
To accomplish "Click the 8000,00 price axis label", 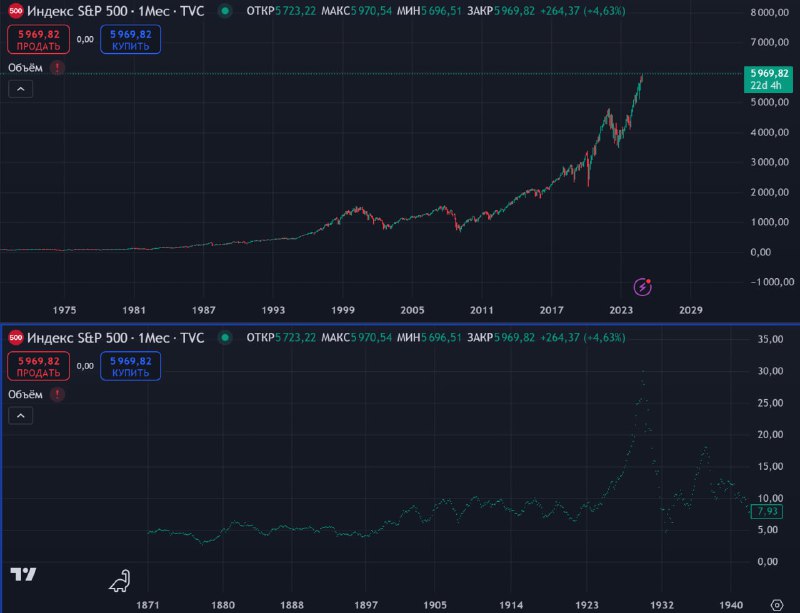I will 769,12.
